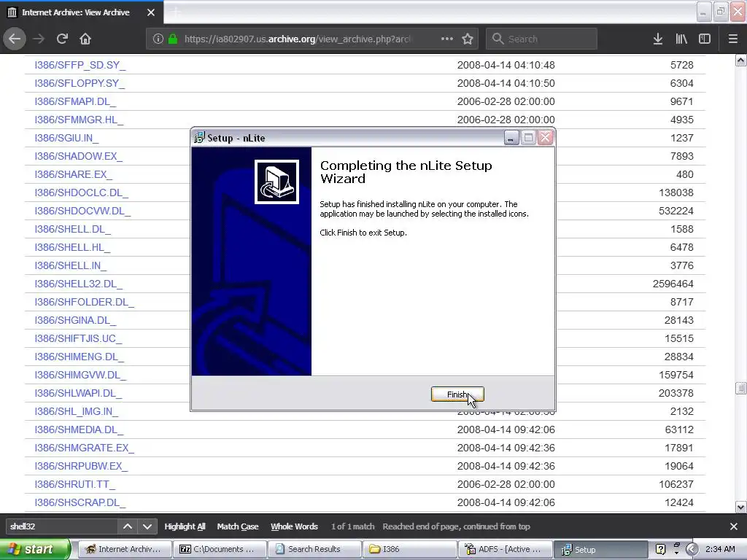Click the 2:34 AM taskbar clock
Image resolution: width=747 pixels, height=560 pixels.
(720, 549)
